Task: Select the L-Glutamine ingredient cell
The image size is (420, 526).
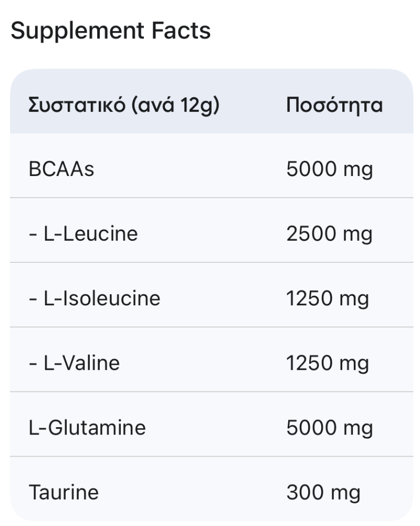Action: pyautogui.click(x=87, y=428)
